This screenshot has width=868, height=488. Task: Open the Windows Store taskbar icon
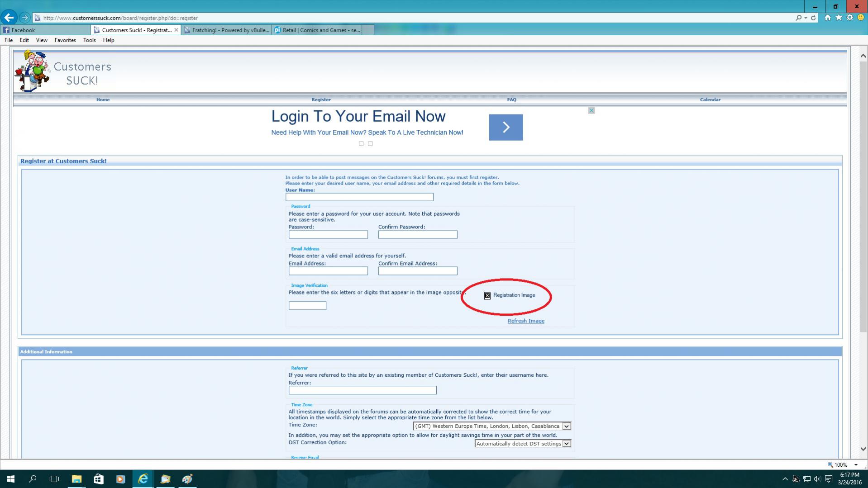click(98, 479)
